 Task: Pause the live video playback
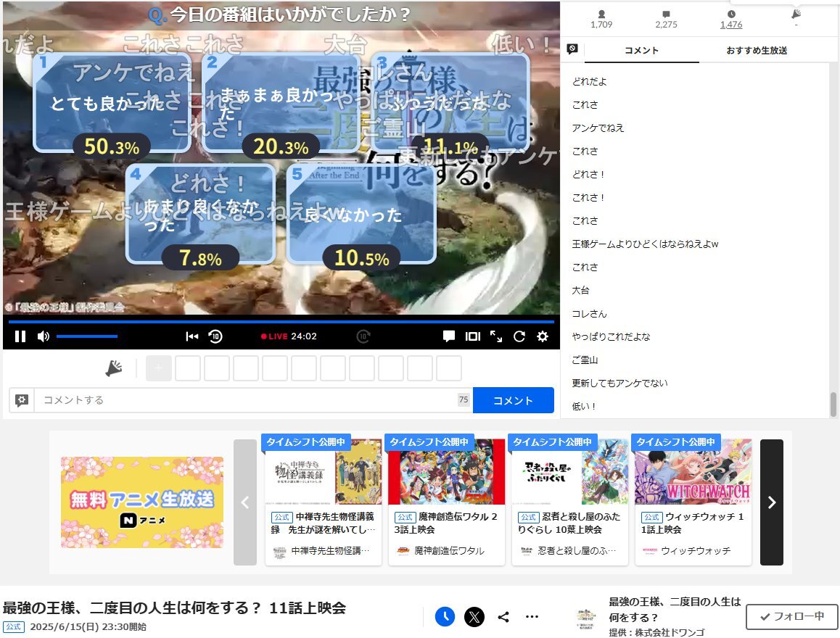click(x=20, y=336)
